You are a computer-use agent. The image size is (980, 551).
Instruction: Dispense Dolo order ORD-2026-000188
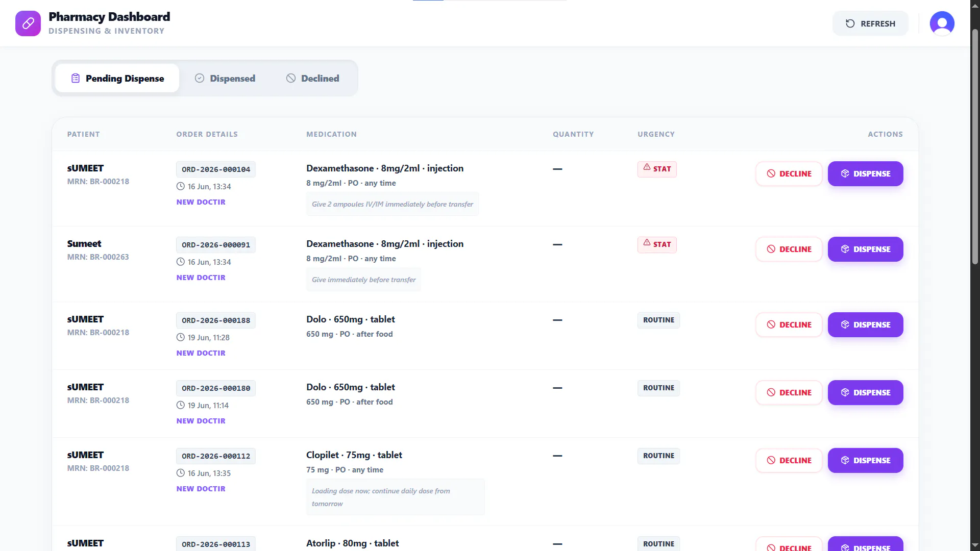(866, 324)
